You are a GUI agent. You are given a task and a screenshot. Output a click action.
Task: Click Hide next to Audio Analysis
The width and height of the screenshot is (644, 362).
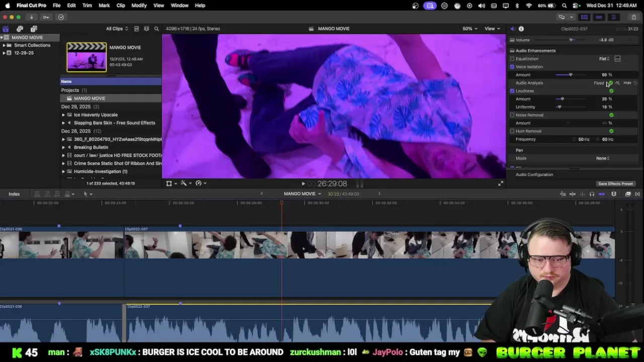point(627,83)
